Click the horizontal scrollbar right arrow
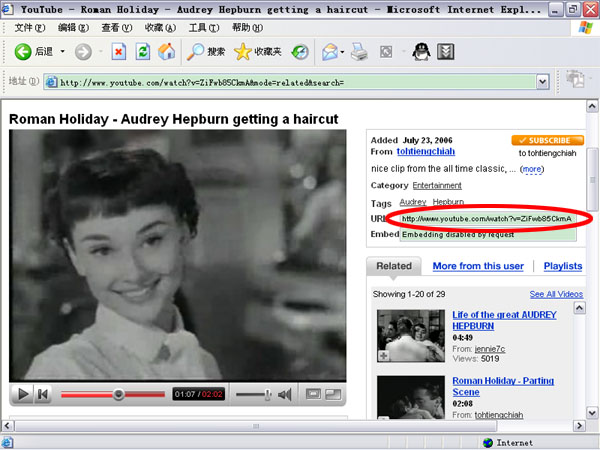The height and width of the screenshot is (450, 600). [x=579, y=426]
